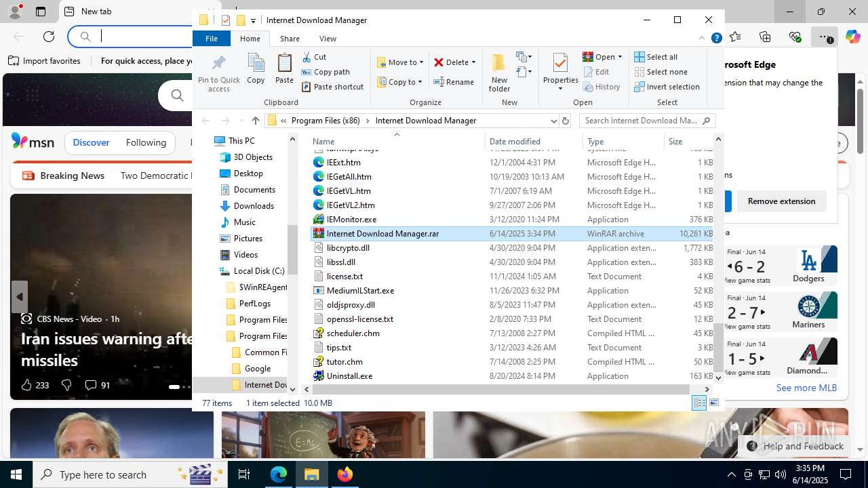Switch to Details view layout icon
868x488 pixels.
click(x=699, y=403)
